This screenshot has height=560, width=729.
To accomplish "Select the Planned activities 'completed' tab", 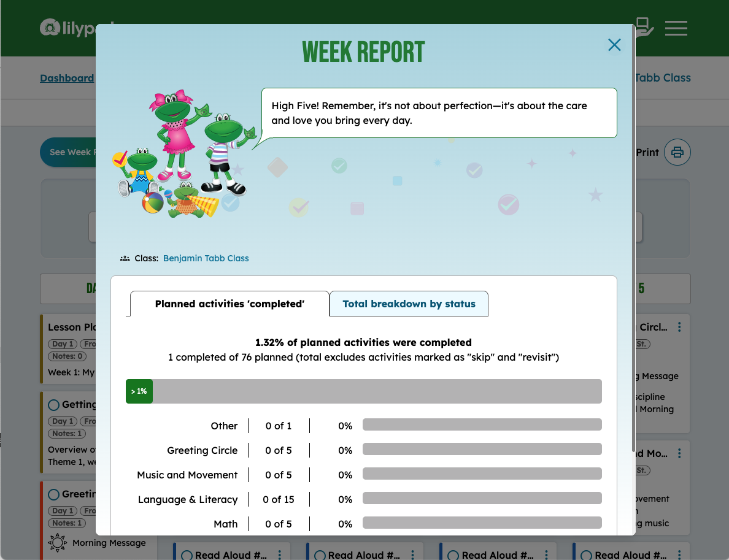I will point(229,304).
